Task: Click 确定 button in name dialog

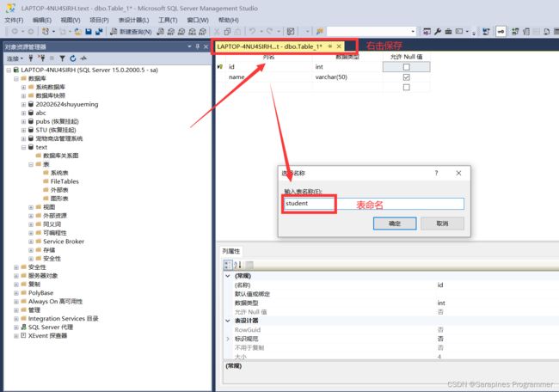Action: (395, 224)
